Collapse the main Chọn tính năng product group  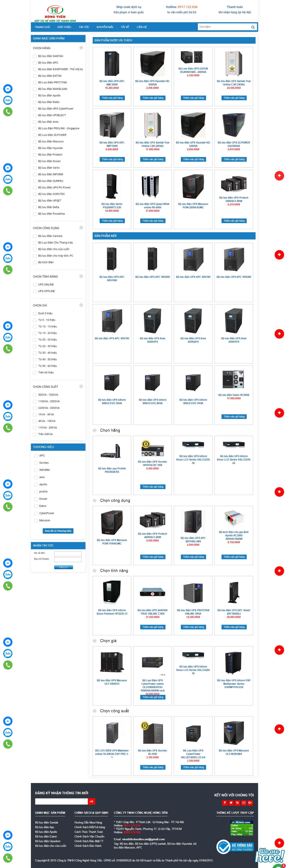[95, 570]
